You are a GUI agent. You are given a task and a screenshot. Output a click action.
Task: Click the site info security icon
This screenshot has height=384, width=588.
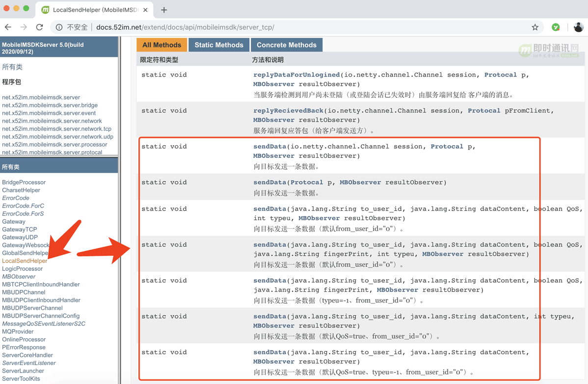[59, 27]
